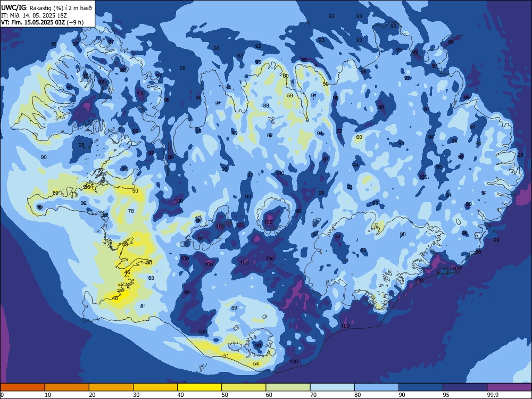The width and height of the screenshot is (532, 399).
Task: Pick the legend tick label "40"
Action: (180, 395)
